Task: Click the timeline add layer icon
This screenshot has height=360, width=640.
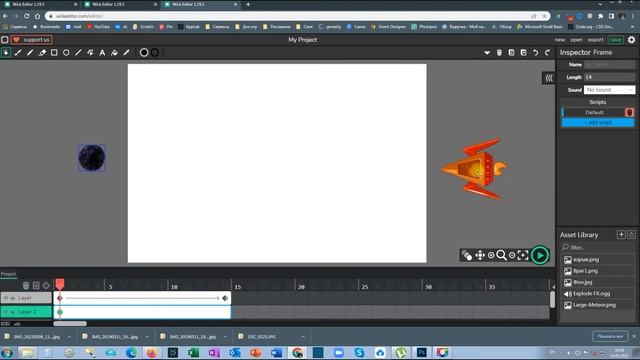Action: click(36, 285)
